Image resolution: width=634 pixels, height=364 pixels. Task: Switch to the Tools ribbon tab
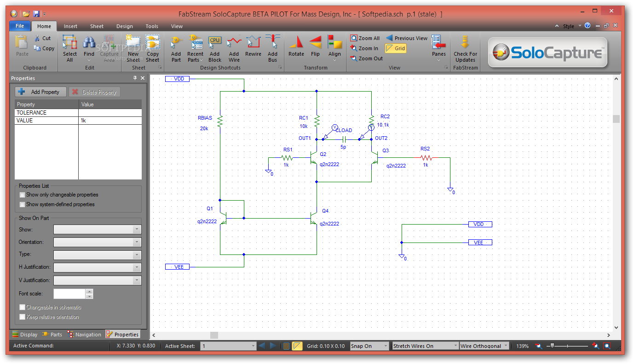pos(152,26)
